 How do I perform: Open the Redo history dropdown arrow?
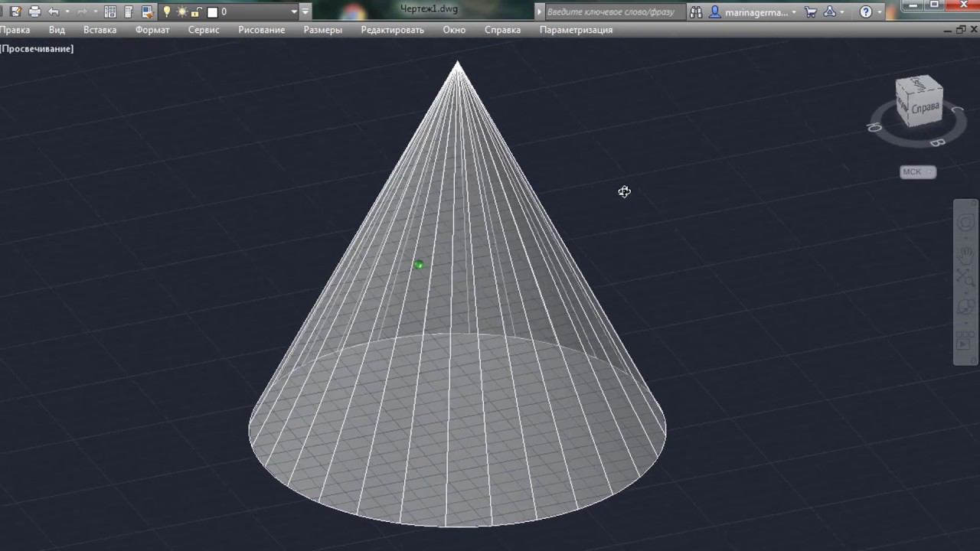pos(95,11)
